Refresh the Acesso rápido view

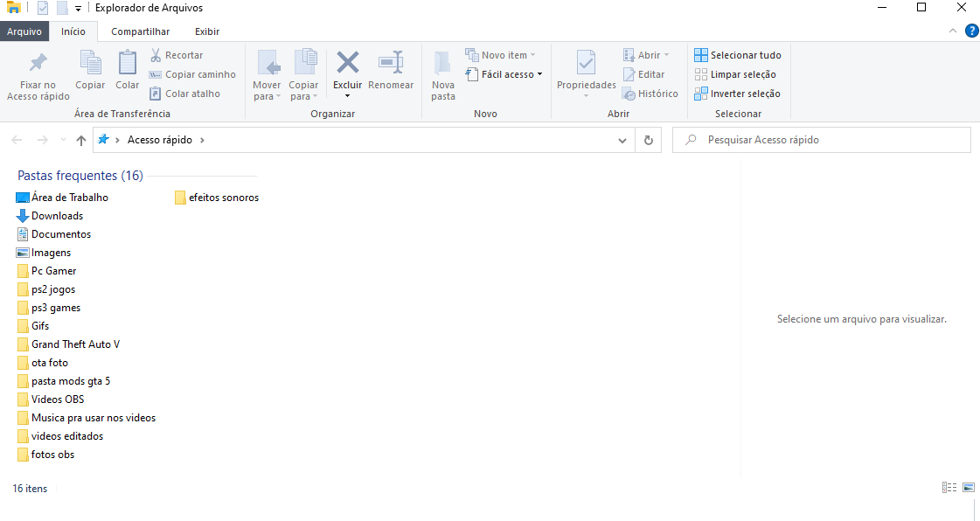pos(648,140)
